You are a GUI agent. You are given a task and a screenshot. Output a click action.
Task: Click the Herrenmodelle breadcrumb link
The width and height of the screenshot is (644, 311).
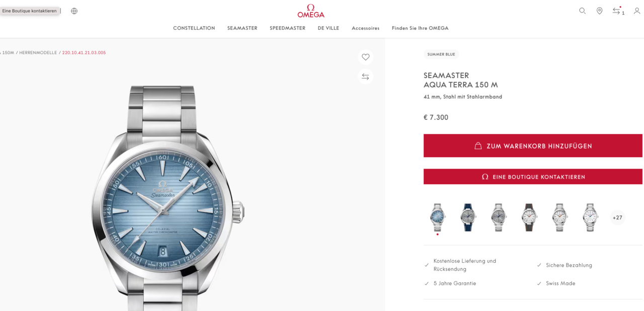(x=38, y=52)
